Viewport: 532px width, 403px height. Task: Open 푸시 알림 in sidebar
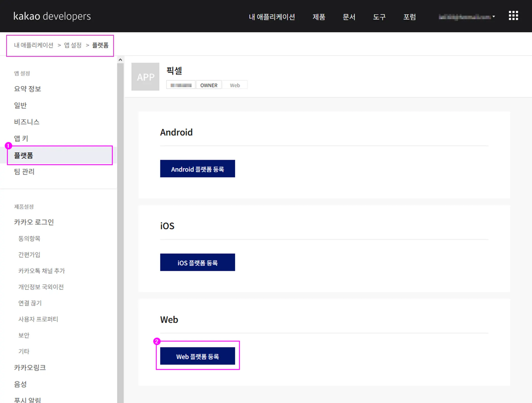click(28, 400)
